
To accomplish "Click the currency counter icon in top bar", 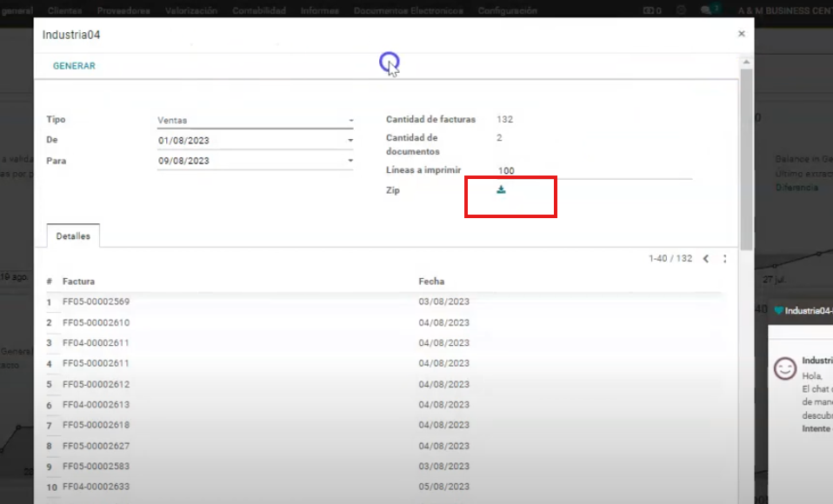I will point(651,10).
